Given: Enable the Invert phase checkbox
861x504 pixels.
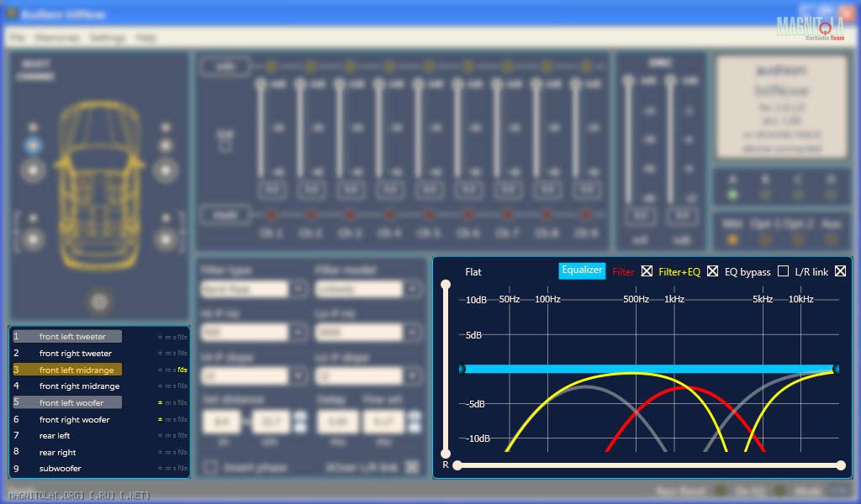Looking at the screenshot, I should [209, 467].
